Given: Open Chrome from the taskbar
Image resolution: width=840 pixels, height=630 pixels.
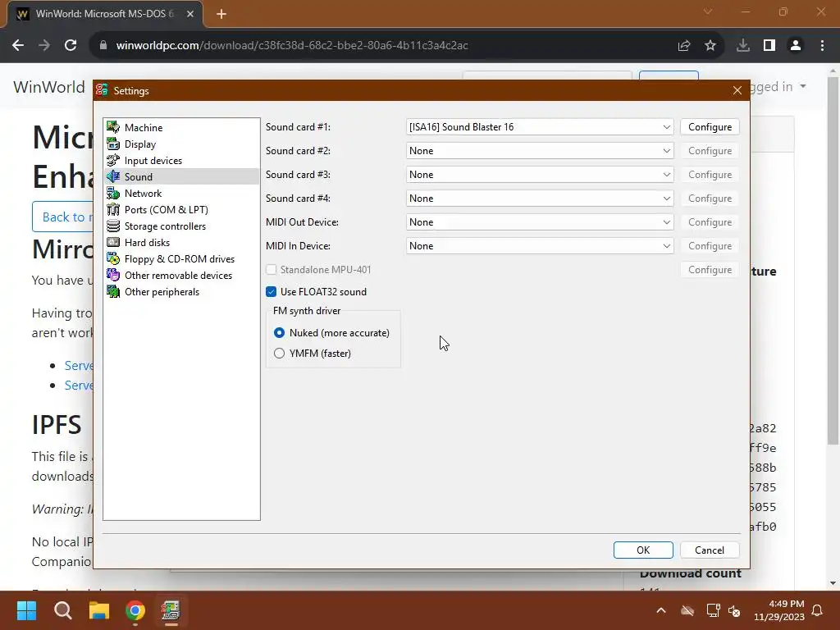Looking at the screenshot, I should point(135,610).
